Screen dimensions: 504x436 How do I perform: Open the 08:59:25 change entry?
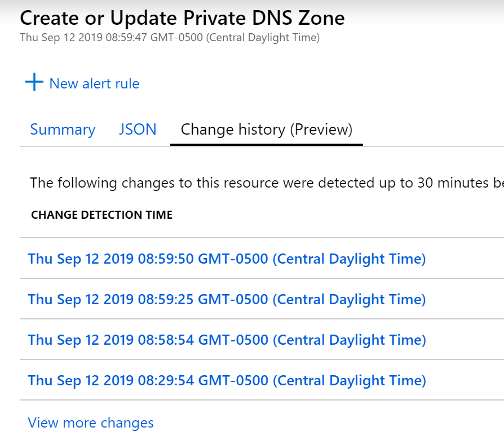(227, 299)
